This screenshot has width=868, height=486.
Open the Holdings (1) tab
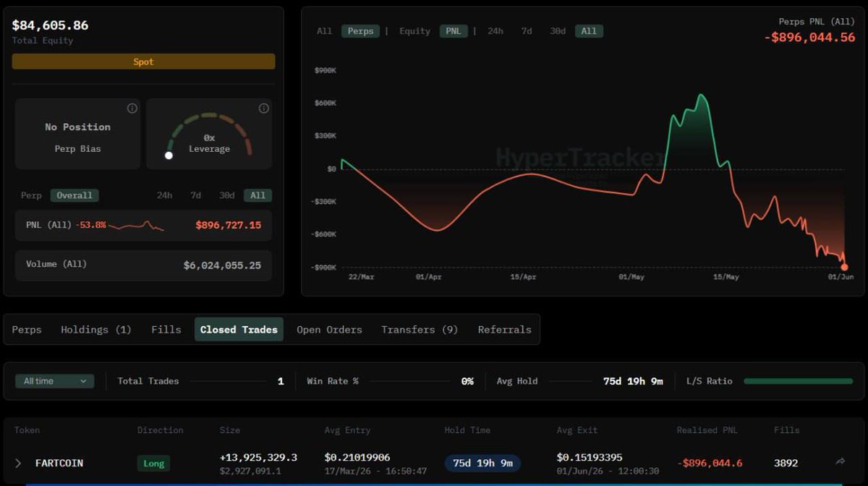96,330
